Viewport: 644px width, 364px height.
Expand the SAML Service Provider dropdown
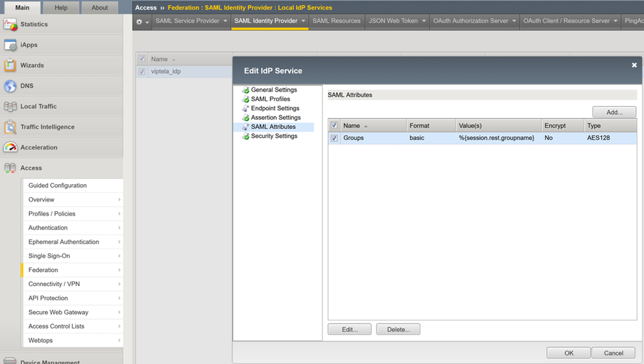click(191, 21)
